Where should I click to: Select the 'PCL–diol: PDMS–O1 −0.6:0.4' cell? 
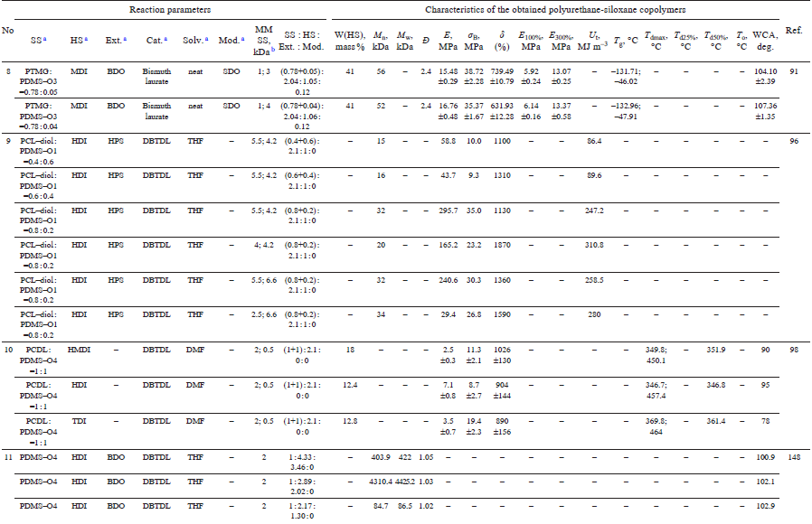[38, 186]
